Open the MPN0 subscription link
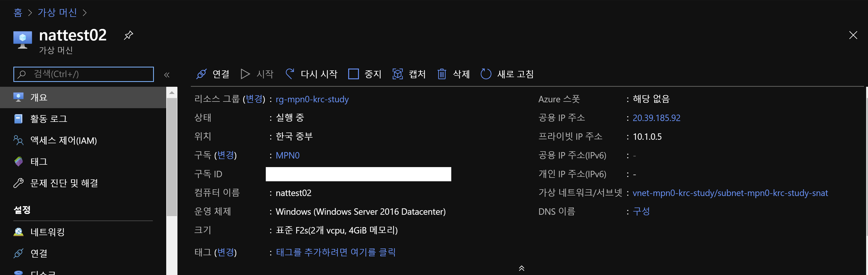Image resolution: width=868 pixels, height=275 pixels. [x=287, y=155]
